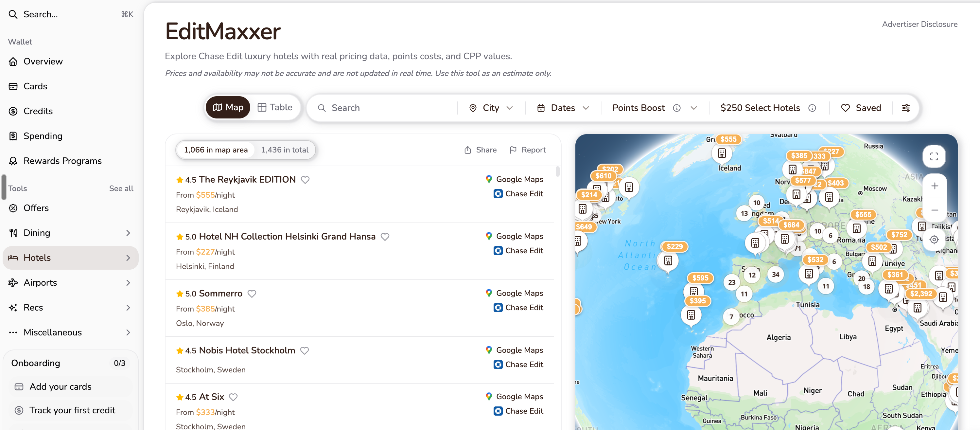Screen dimensions: 980x430
Task: Open Chase Edit link for The Reykjavik EDITION
Action: pyautogui.click(x=518, y=194)
